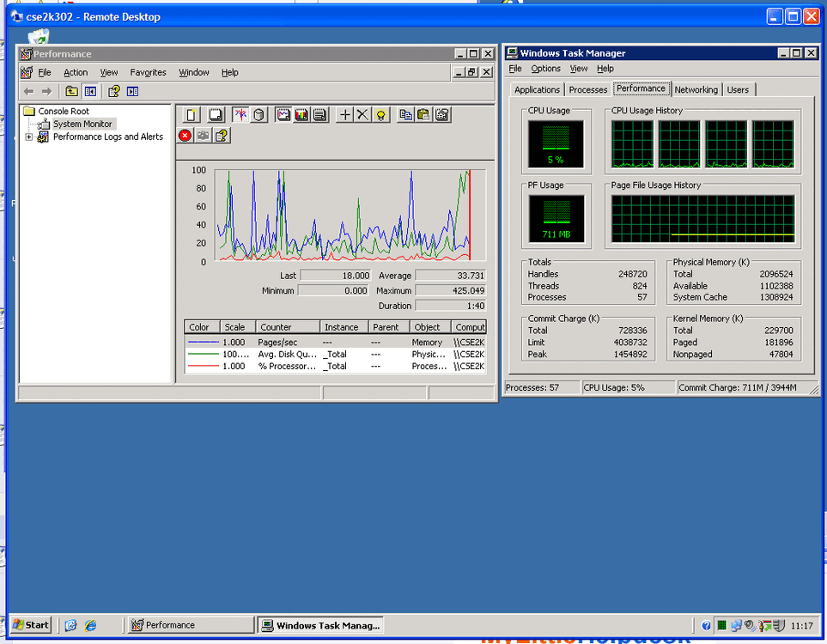The height and width of the screenshot is (644, 827).
Task: Open the View menu in Performance
Action: click(x=109, y=72)
